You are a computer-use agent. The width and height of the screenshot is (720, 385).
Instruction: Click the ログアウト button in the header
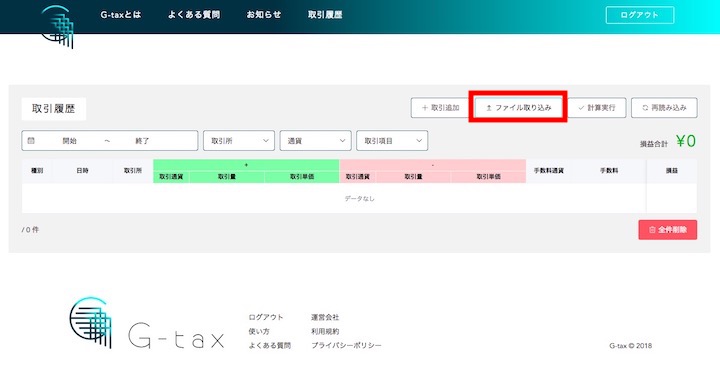(640, 15)
